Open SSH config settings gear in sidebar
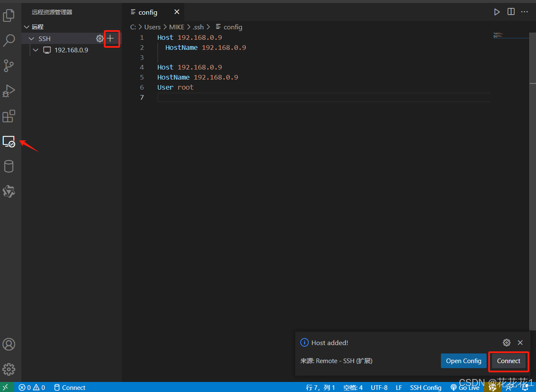 100,39
